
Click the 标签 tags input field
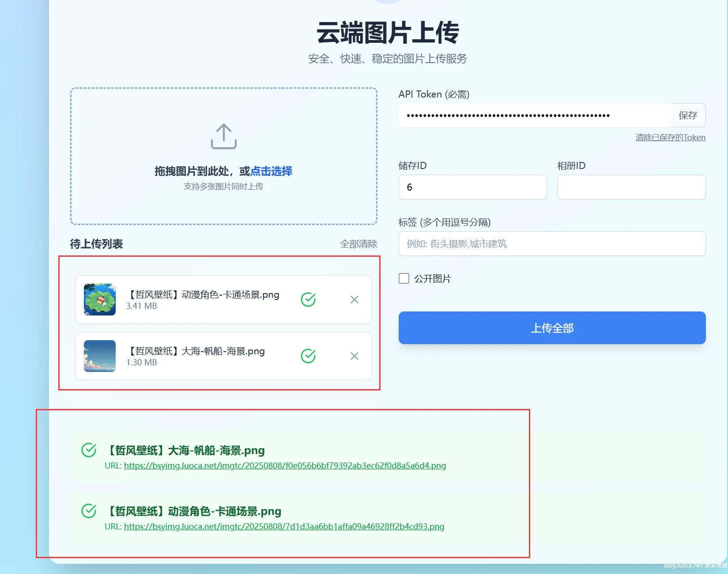552,244
